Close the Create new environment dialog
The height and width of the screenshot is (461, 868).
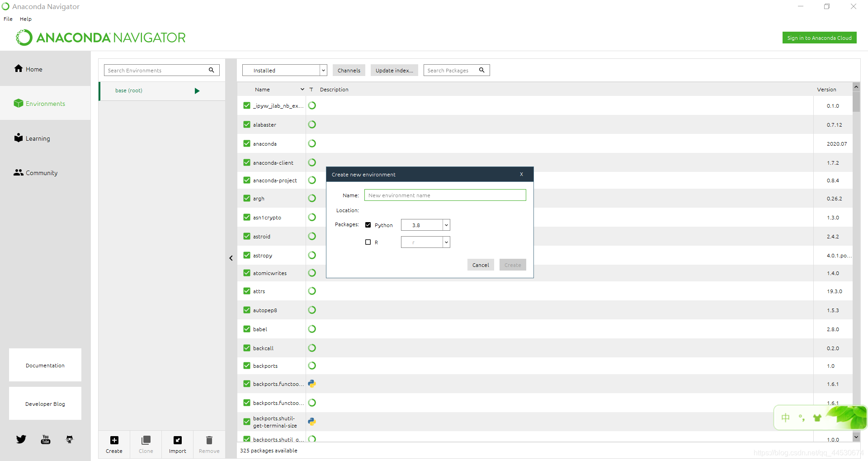pyautogui.click(x=521, y=174)
